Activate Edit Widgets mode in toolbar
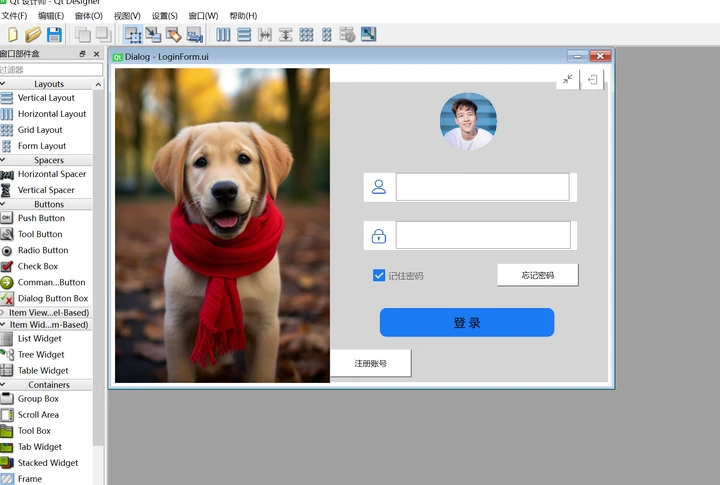 (132, 35)
